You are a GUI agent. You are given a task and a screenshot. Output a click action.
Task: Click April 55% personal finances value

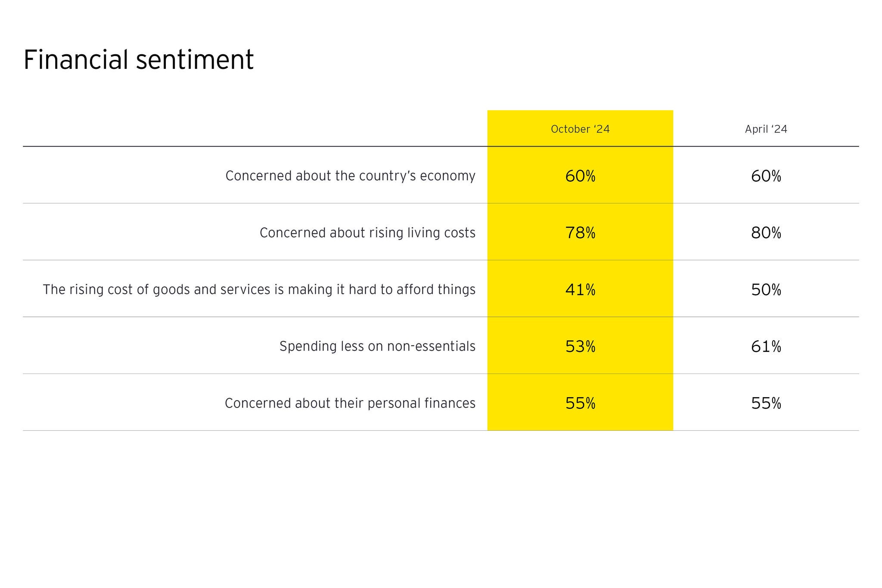click(766, 403)
